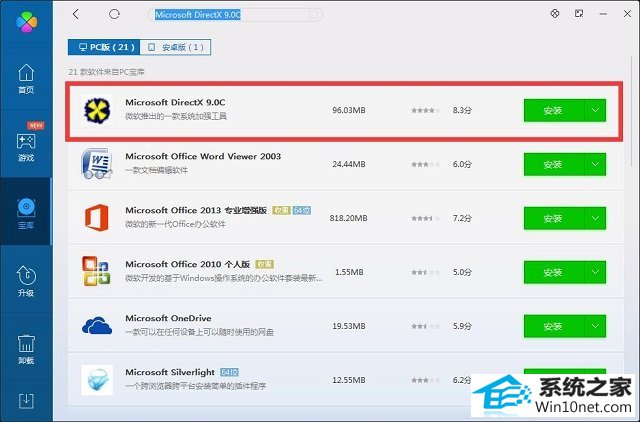Open the 卸载 uninstall sidebar icon

click(26, 349)
